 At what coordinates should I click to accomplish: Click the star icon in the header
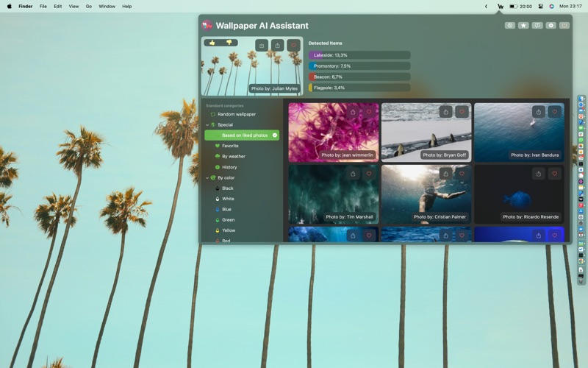click(x=523, y=25)
